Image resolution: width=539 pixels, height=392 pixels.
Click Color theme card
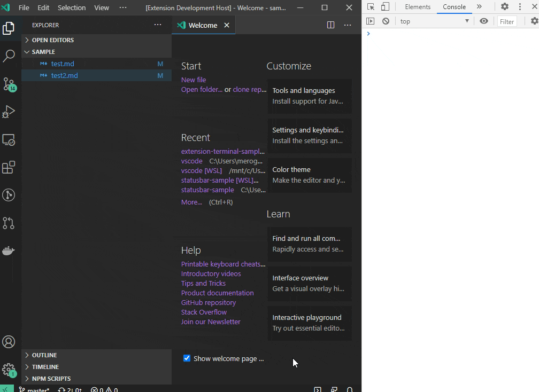pos(310,175)
